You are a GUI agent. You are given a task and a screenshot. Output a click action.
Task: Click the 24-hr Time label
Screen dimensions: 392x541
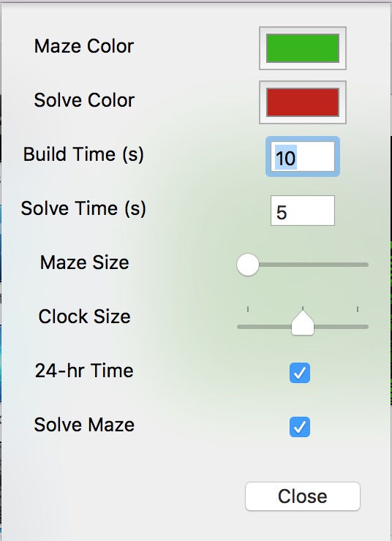pyautogui.click(x=84, y=371)
